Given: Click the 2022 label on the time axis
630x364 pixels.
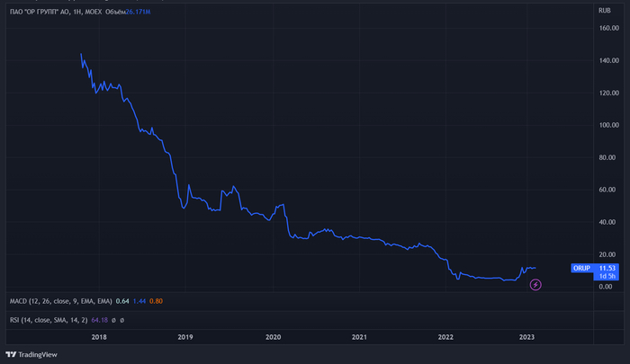Looking at the screenshot, I should click(x=445, y=337).
